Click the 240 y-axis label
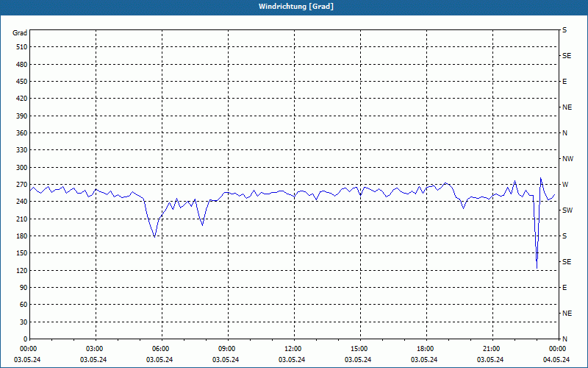This screenshot has width=588, height=368. [x=22, y=202]
